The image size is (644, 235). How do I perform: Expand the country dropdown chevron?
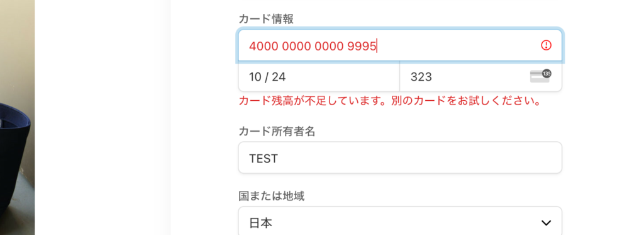(546, 222)
